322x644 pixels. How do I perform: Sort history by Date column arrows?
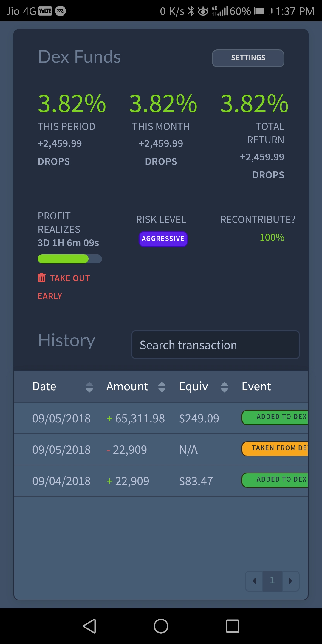[x=89, y=387]
